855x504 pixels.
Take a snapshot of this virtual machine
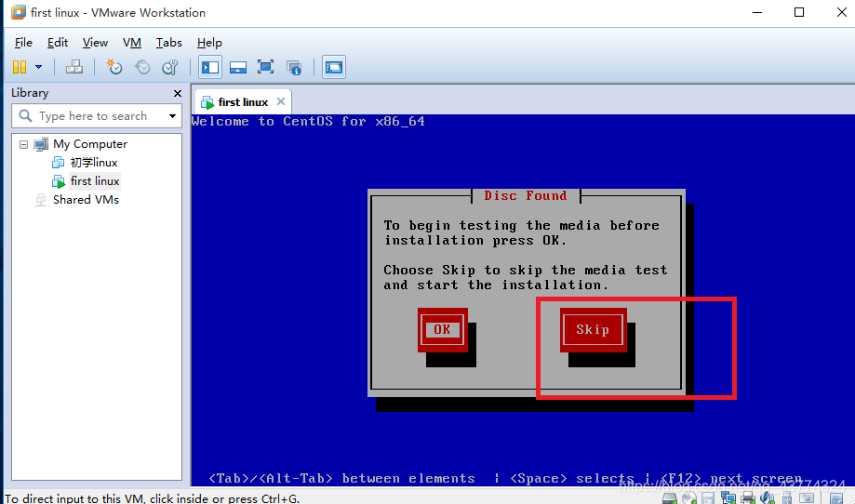pos(114,67)
